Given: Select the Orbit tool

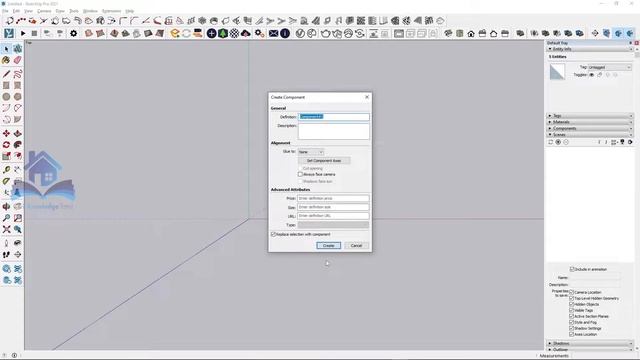Looking at the screenshot, I should click(6, 207).
